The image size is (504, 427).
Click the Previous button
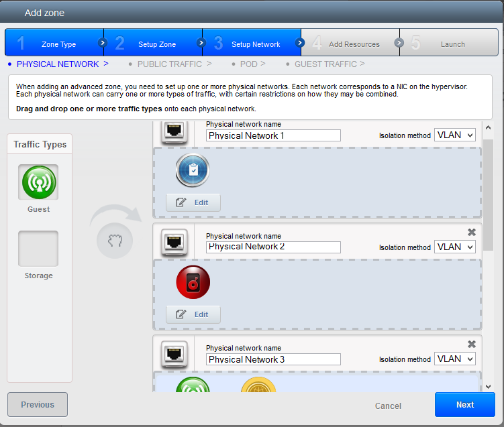coord(38,404)
